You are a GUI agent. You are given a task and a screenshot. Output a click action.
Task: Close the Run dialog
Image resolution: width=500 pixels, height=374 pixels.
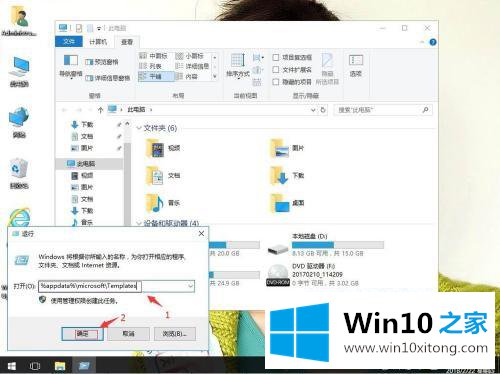click(201, 233)
